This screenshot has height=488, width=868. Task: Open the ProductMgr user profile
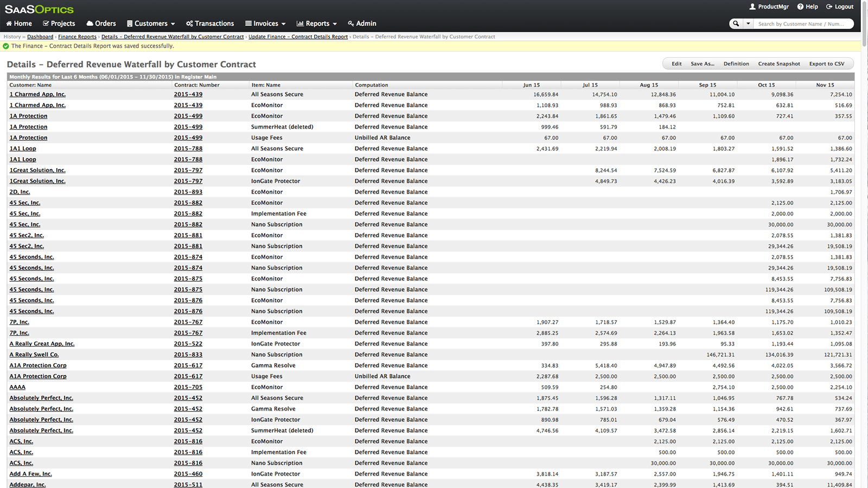click(x=769, y=7)
